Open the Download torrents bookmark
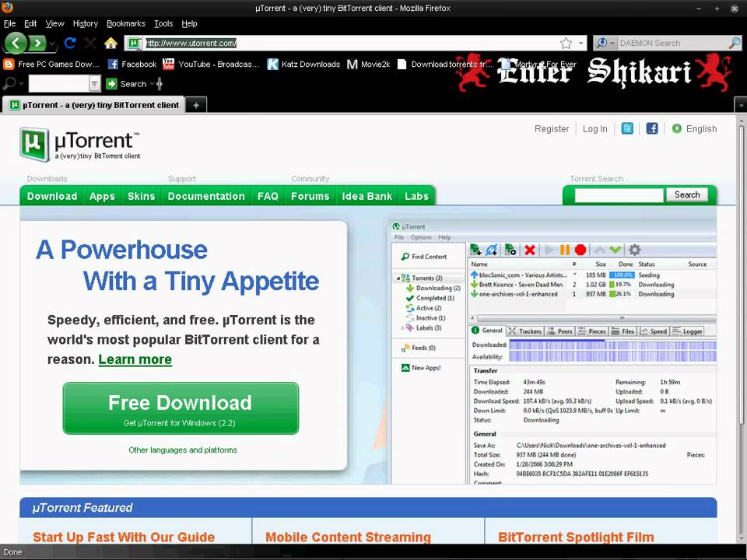Screen dimensions: 747x560 point(444,64)
